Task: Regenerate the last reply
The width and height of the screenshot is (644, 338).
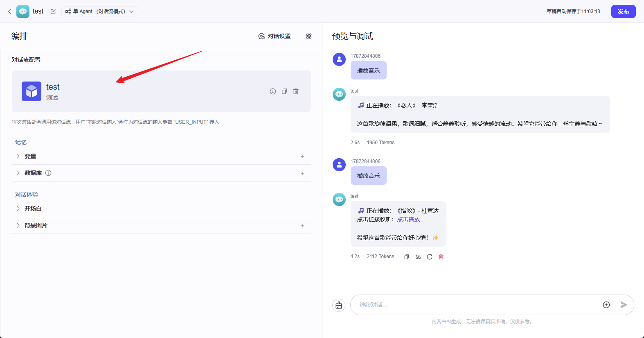Action: (430, 257)
